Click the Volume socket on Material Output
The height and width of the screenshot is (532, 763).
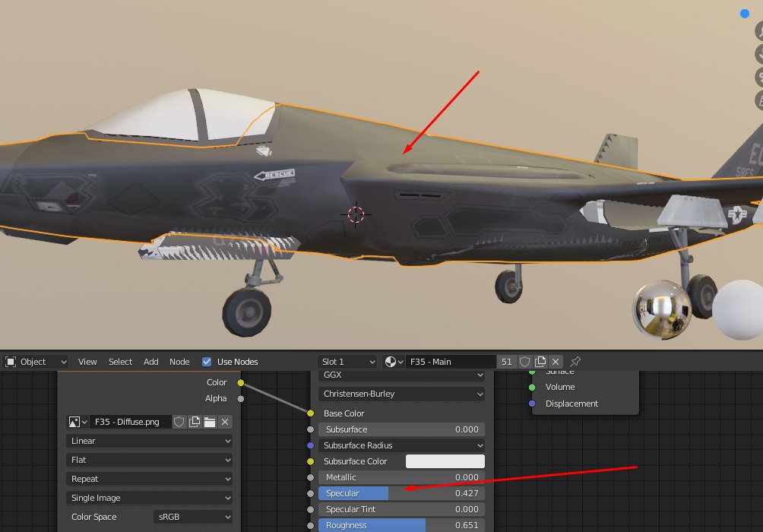pos(532,388)
